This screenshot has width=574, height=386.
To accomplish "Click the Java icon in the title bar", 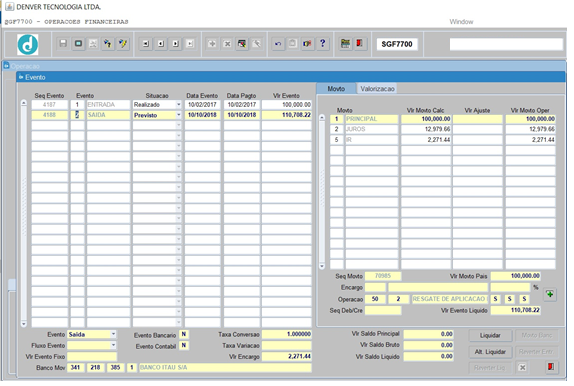I will pos(10,7).
